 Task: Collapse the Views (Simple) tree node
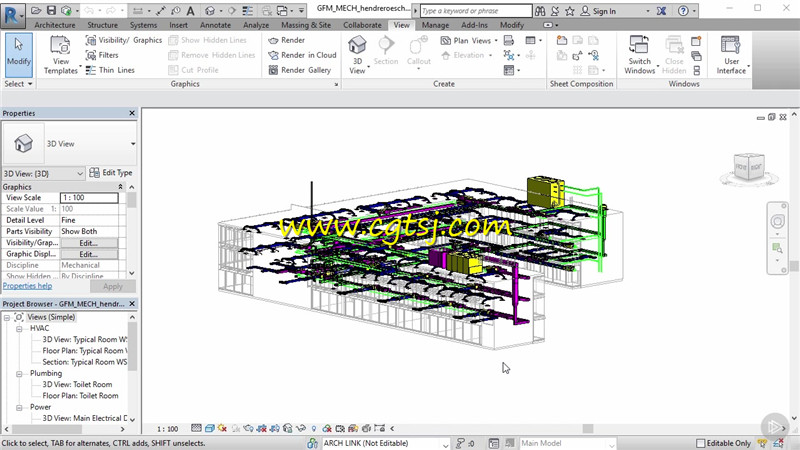pyautogui.click(x=7, y=317)
